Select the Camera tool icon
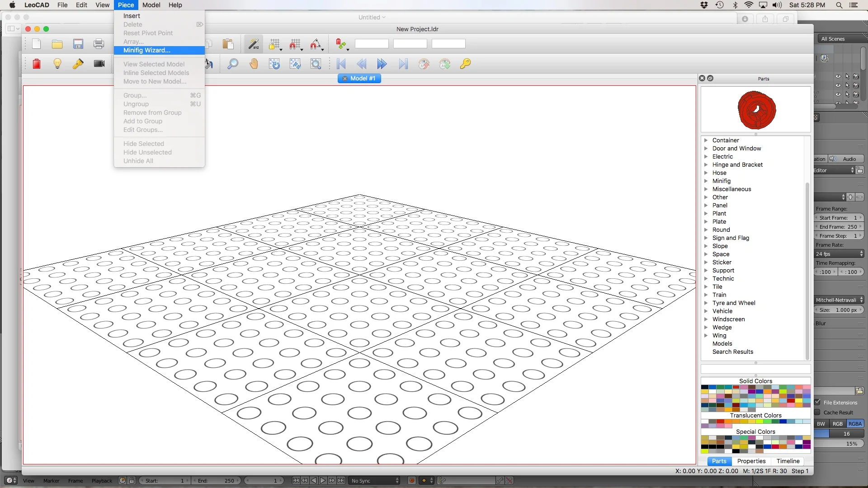This screenshot has width=868, height=488. pos(99,64)
